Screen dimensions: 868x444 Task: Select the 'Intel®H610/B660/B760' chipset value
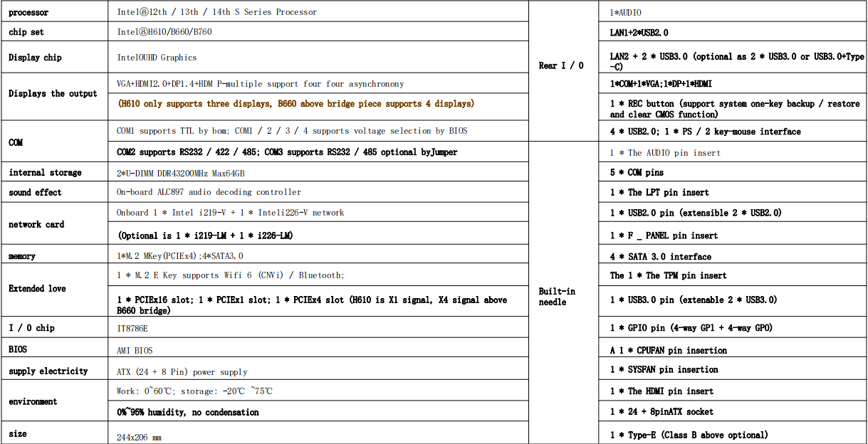(x=164, y=32)
